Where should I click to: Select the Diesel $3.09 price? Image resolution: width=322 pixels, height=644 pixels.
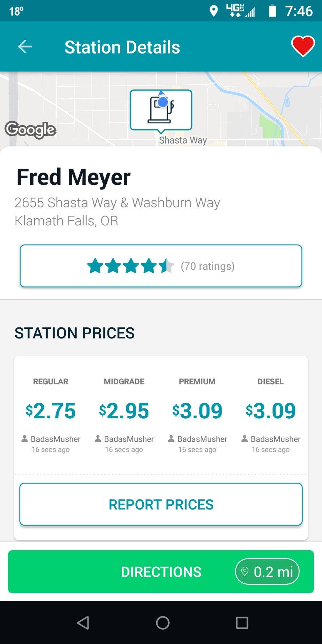point(270,411)
